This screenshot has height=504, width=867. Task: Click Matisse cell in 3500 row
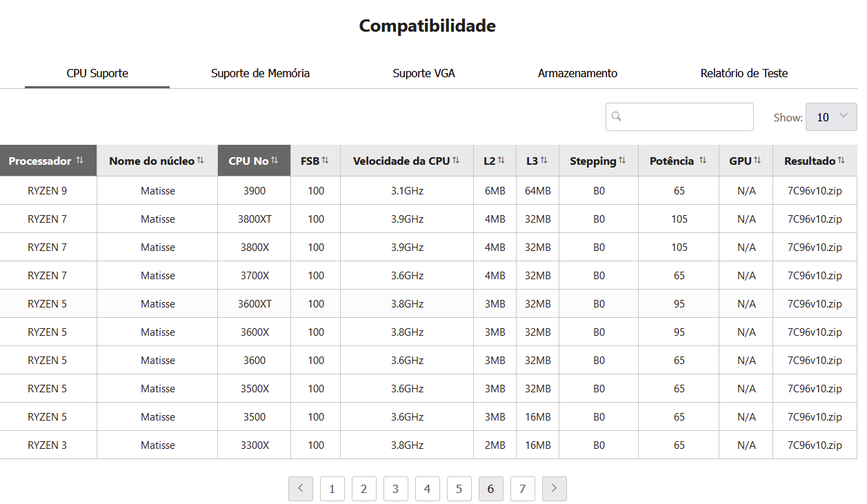[157, 417]
